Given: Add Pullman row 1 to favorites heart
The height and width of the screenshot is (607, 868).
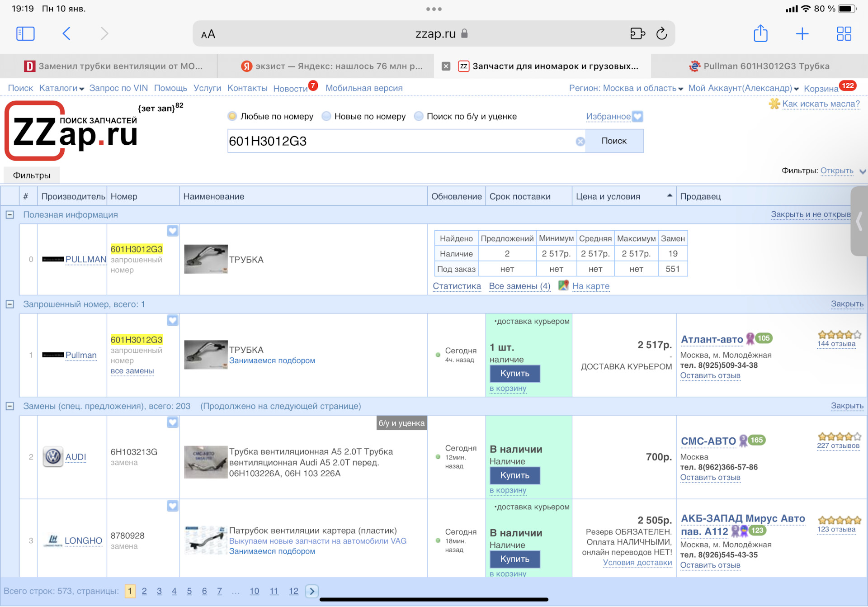Looking at the screenshot, I should tap(173, 321).
